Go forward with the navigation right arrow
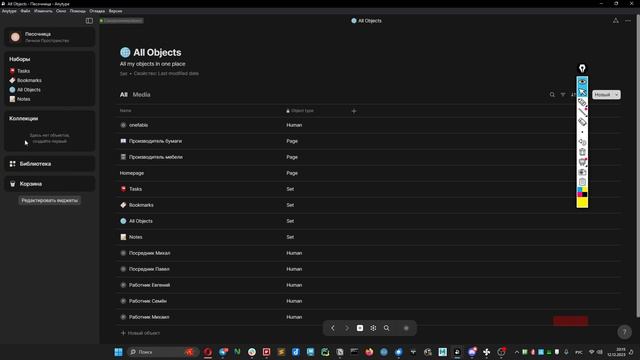640x360 pixels. 347,328
